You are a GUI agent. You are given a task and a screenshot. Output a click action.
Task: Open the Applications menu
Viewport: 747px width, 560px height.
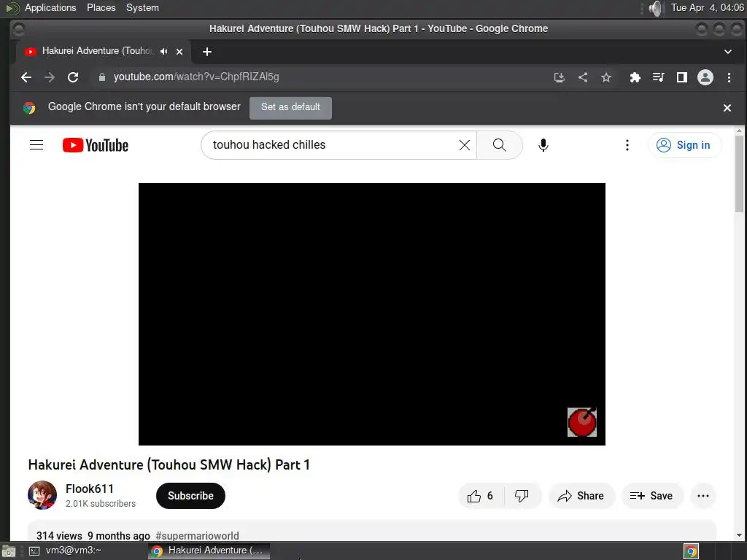pyautogui.click(x=50, y=7)
